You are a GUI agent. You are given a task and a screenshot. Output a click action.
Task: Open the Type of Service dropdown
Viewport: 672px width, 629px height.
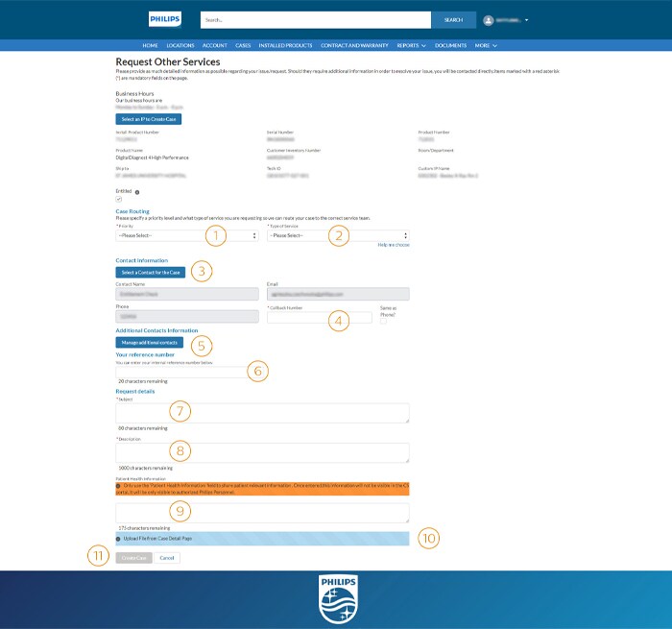338,235
